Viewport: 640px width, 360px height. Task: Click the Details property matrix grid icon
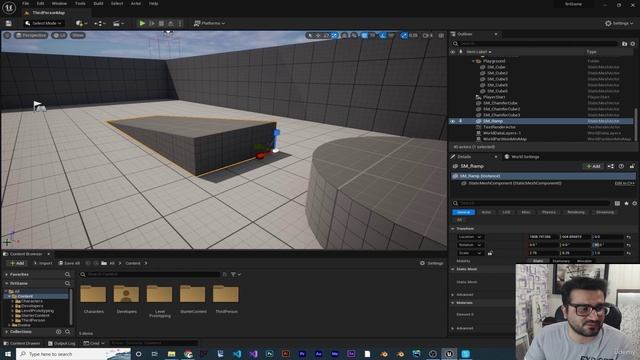pyautogui.click(x=617, y=203)
